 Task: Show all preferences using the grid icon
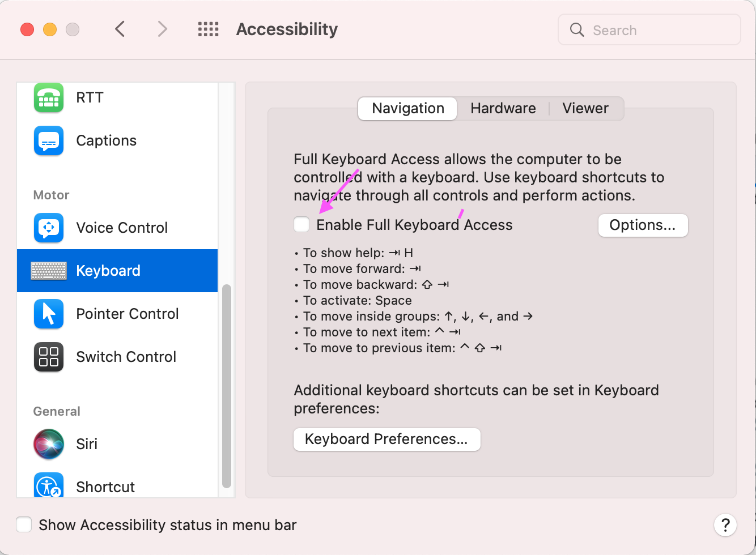(x=208, y=29)
